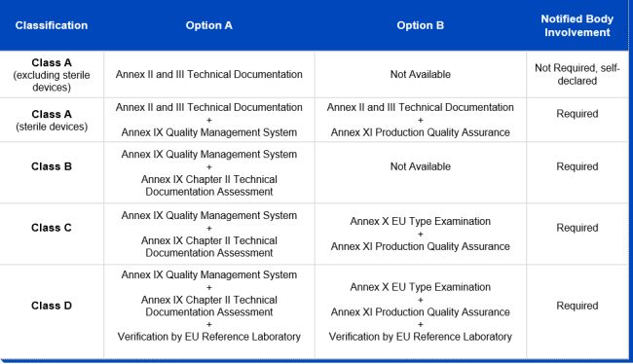
Task: Click the Class B row label
Action: (52, 166)
